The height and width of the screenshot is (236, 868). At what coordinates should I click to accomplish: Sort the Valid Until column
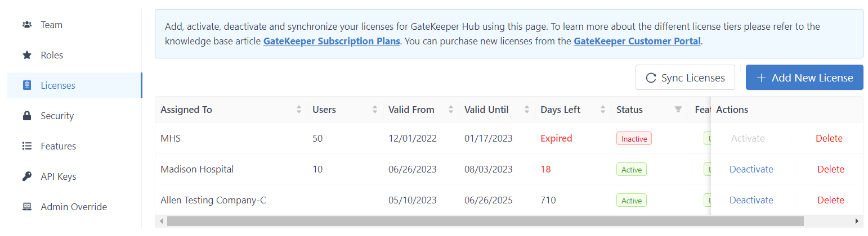527,110
